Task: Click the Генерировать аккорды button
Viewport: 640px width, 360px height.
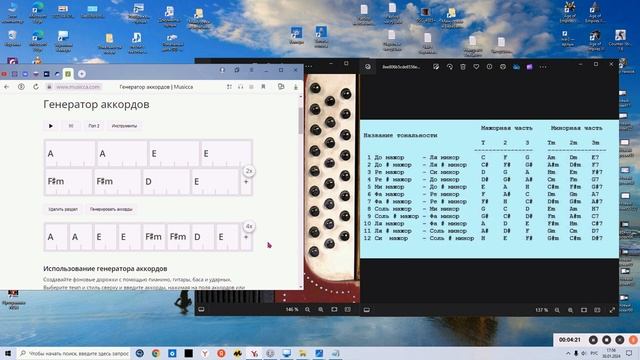Action: click(111, 209)
